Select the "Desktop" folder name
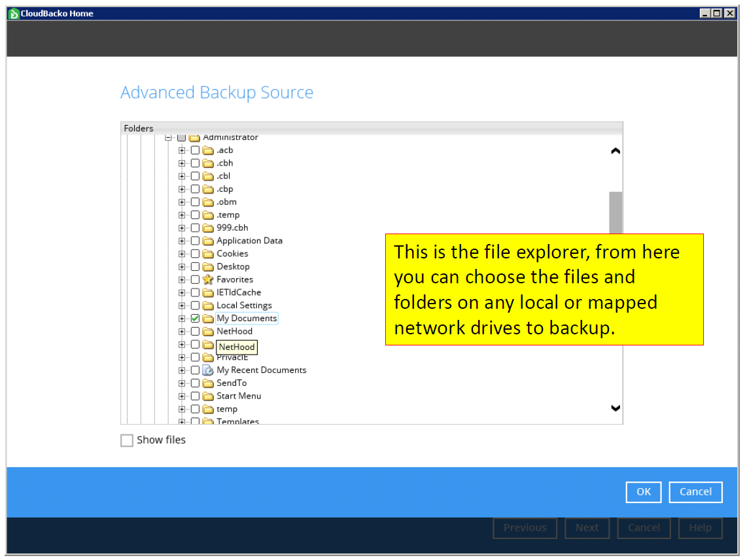Image resolution: width=745 pixels, height=560 pixels. point(233,267)
